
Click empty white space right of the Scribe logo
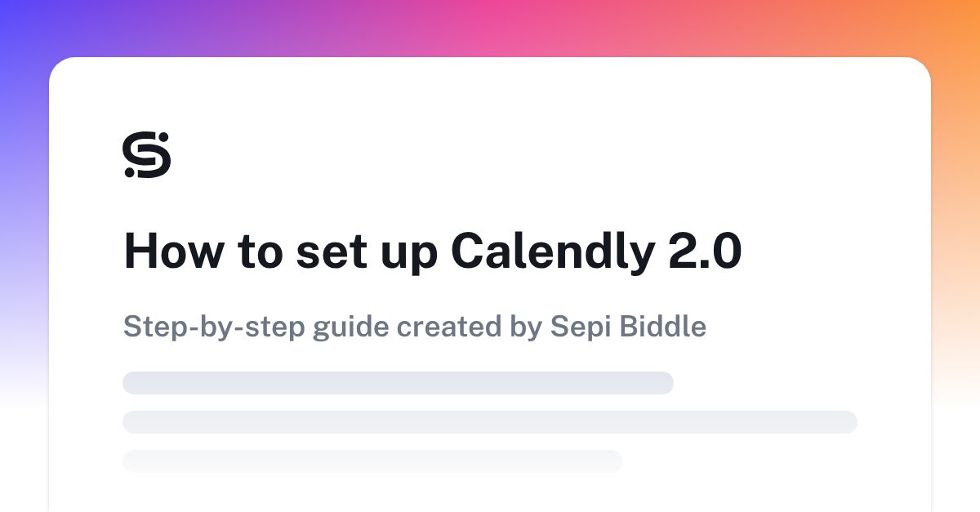pyautogui.click(x=490, y=154)
